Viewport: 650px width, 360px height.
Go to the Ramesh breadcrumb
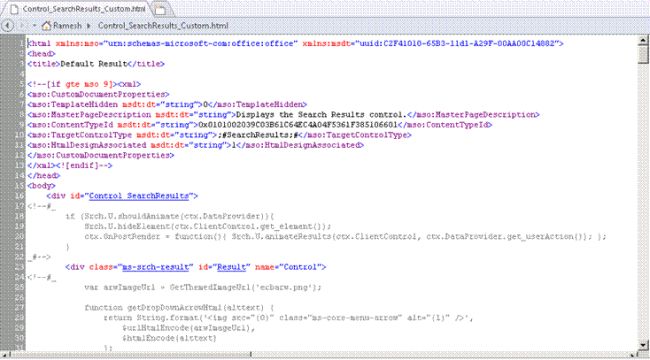[67, 26]
